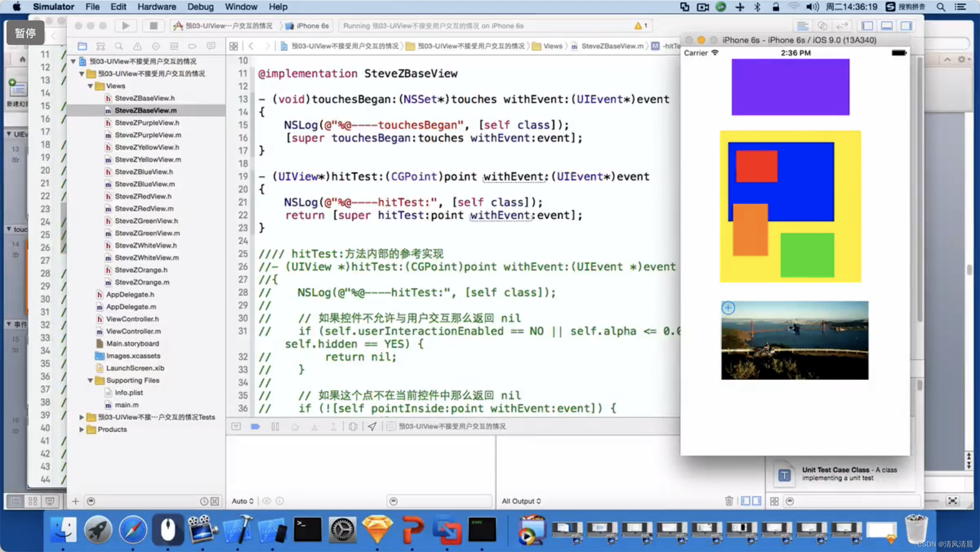Image resolution: width=980 pixels, height=552 pixels.
Task: Open the Auto variables scope dropdown
Action: (x=243, y=501)
